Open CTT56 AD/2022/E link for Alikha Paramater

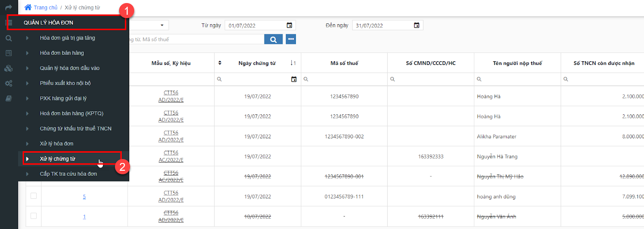click(171, 136)
